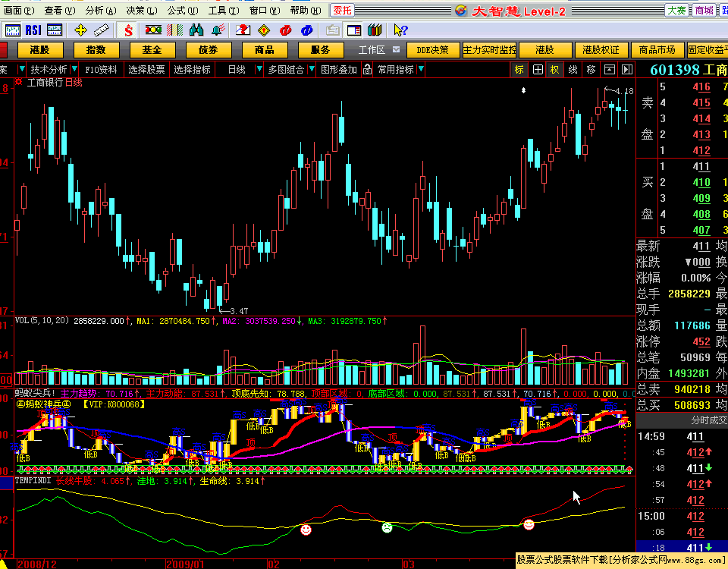Open the 多图组合 dropdown arrow

coord(312,69)
